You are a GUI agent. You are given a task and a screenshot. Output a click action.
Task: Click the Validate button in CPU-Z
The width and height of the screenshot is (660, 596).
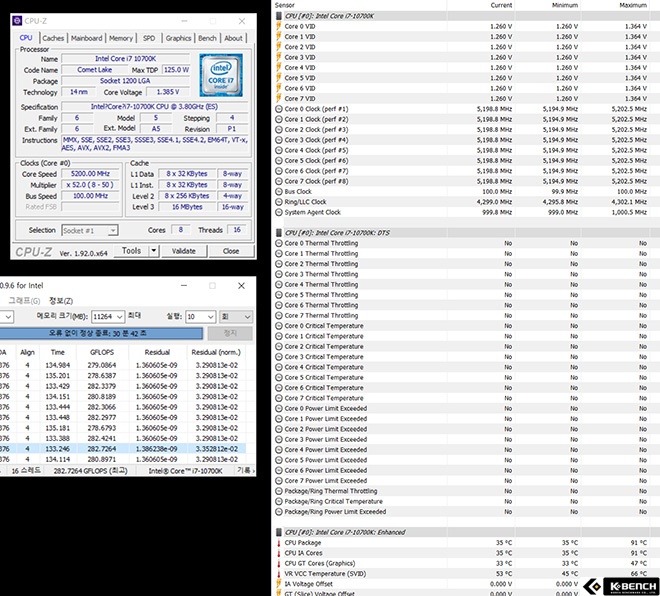click(x=184, y=251)
